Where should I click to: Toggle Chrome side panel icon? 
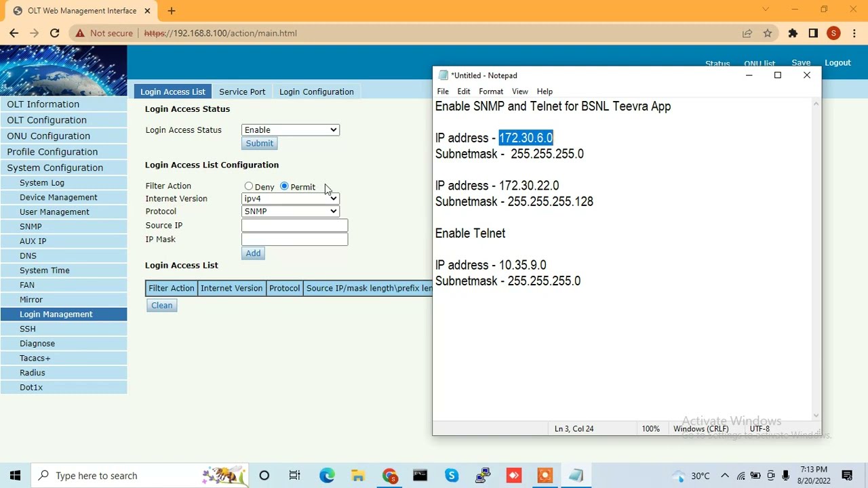click(813, 33)
